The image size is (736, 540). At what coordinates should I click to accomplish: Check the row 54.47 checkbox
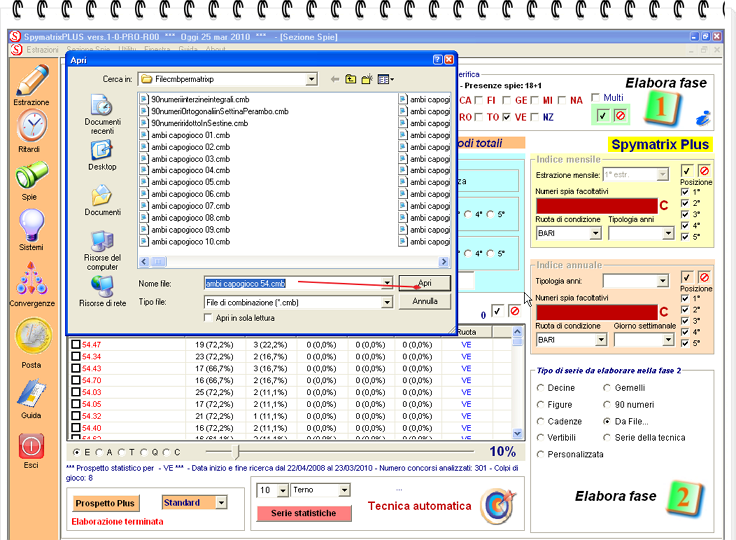[76, 344]
